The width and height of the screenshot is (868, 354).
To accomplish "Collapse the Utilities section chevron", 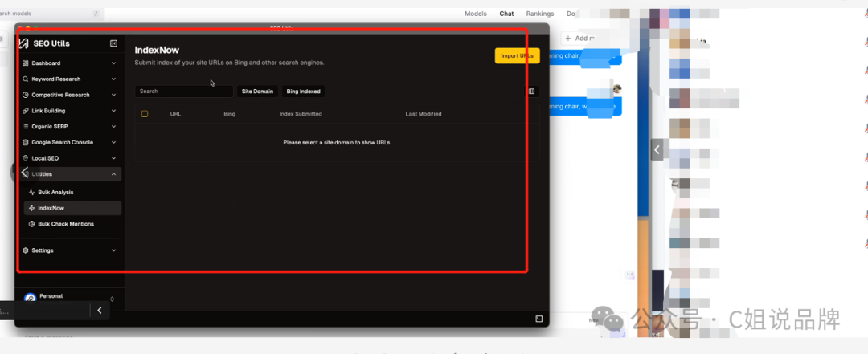I will [113, 174].
